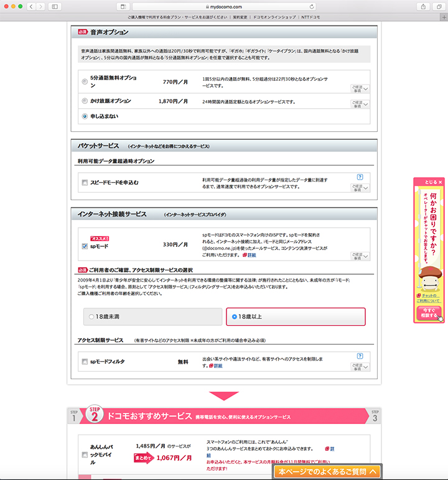Check the あんしんパックモバイル checkbox
This screenshot has width=448, height=480.
tap(85, 455)
